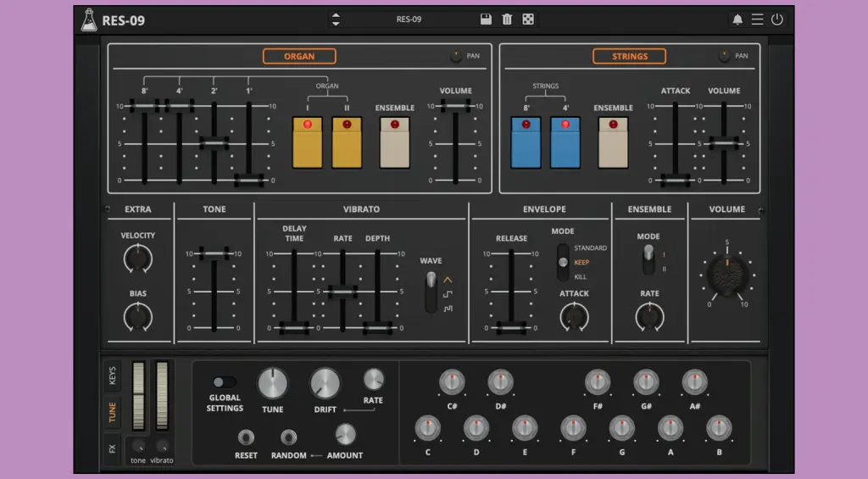Toggle the Strings 8' blue rocker switch
Viewport: 868px width, 479px height.
click(x=526, y=142)
